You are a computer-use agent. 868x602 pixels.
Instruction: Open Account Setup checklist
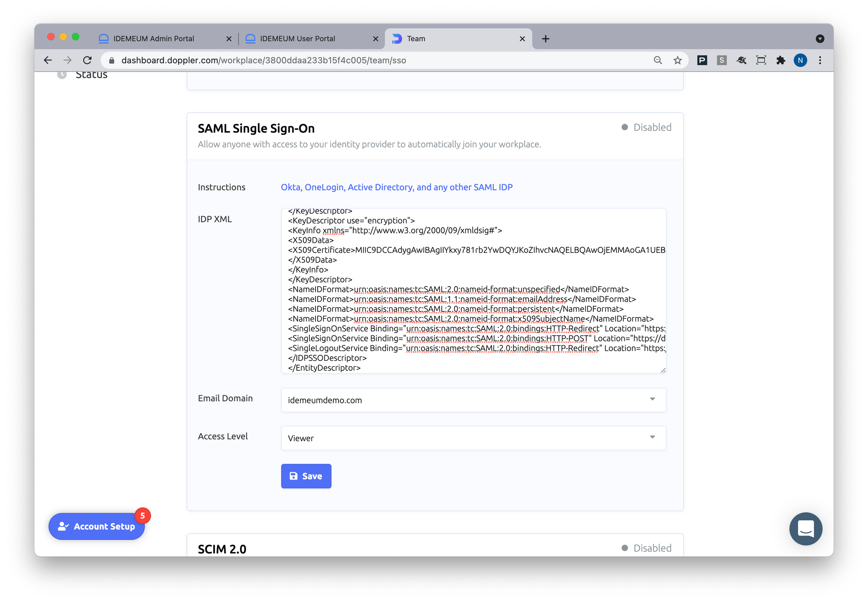pyautogui.click(x=96, y=526)
